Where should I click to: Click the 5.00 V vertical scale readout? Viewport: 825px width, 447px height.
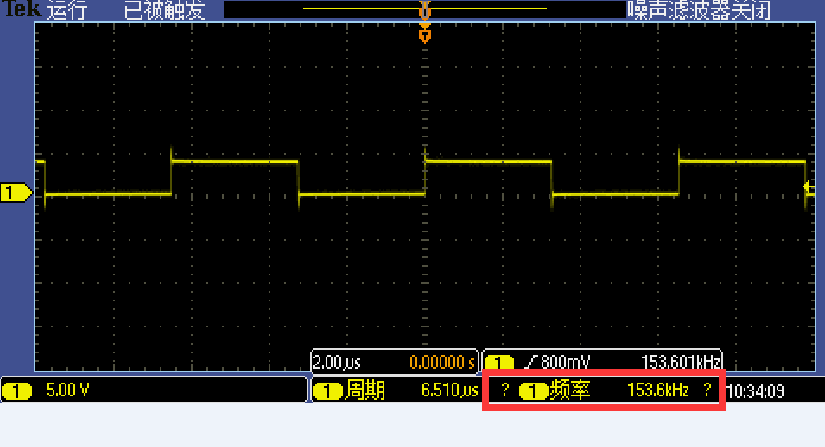pyautogui.click(x=68, y=390)
